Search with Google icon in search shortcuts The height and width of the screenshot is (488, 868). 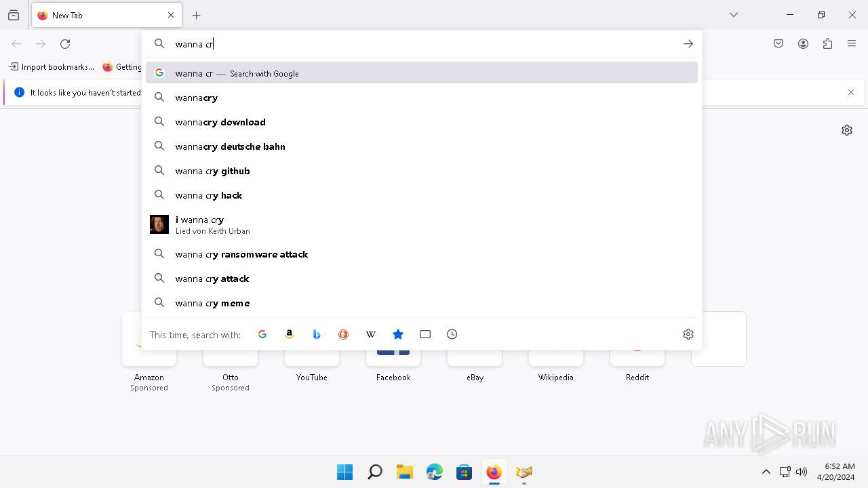click(x=262, y=334)
